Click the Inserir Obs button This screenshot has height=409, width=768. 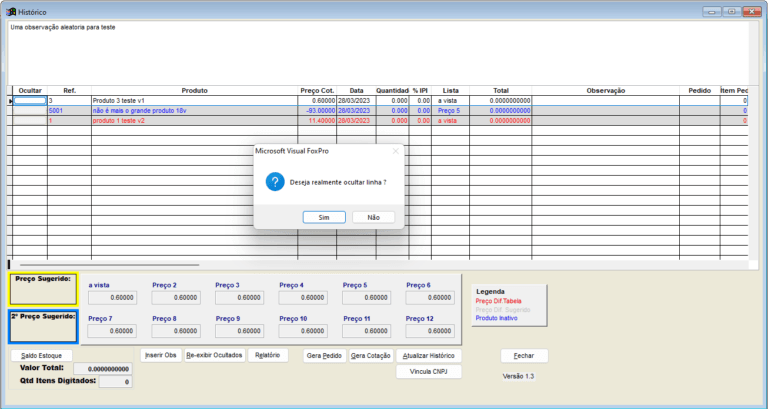[161, 355]
